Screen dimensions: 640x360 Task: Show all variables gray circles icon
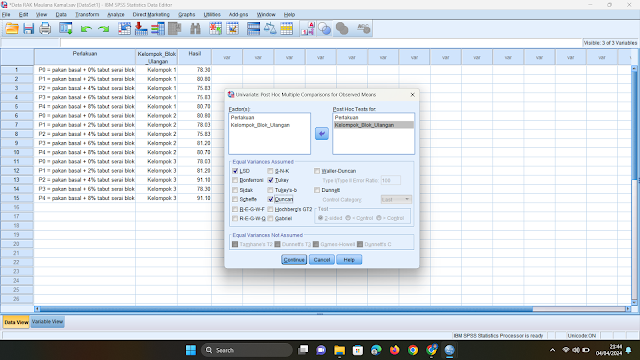pos(342,29)
